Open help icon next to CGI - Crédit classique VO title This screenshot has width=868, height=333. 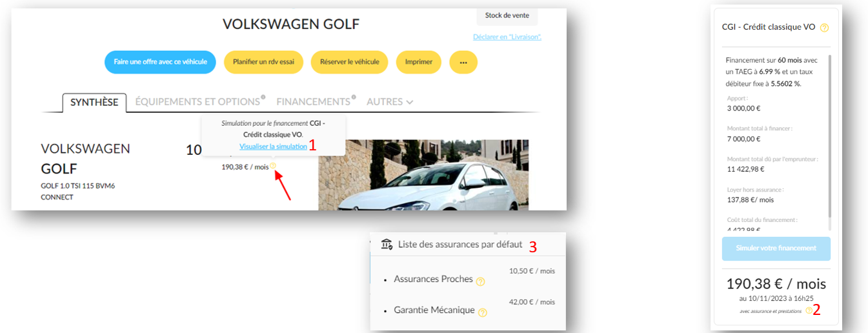tap(824, 28)
